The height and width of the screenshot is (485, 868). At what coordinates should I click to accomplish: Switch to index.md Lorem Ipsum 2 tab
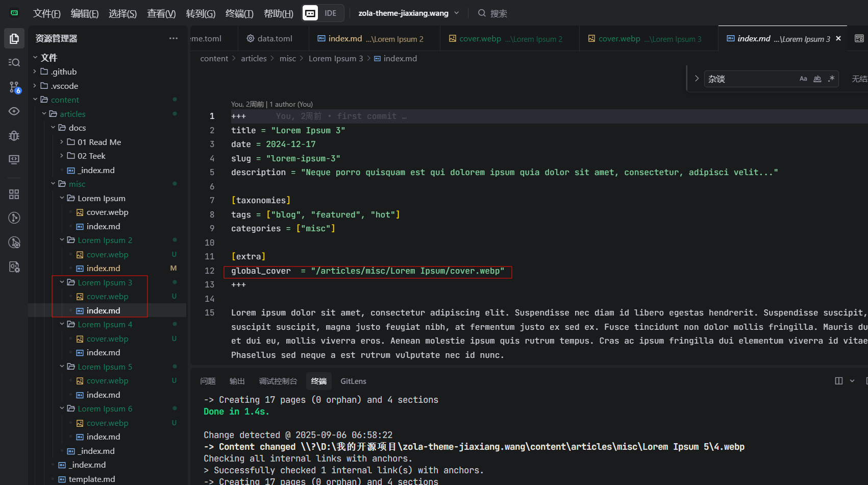point(375,38)
